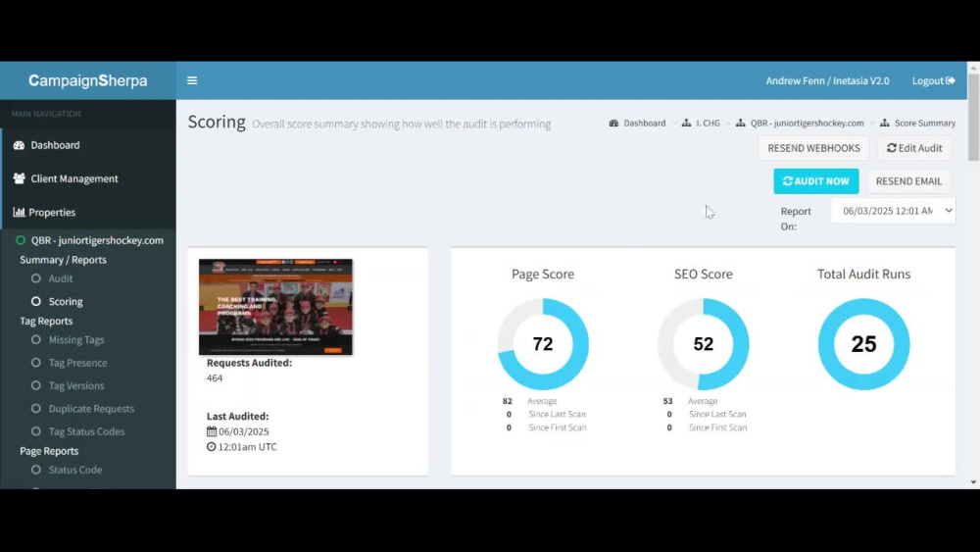Open the Tag Status Codes report

tap(87, 431)
